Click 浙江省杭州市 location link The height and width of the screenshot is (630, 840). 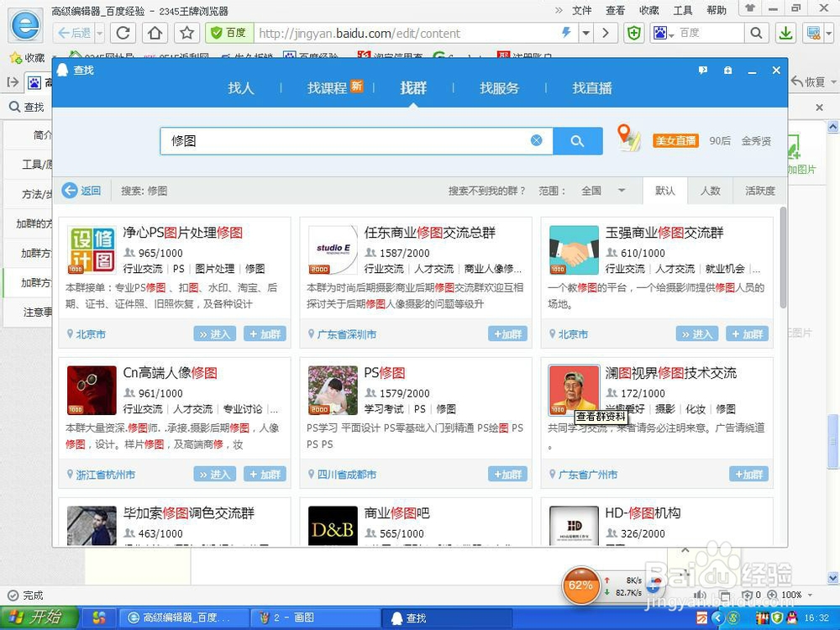[x=106, y=475]
